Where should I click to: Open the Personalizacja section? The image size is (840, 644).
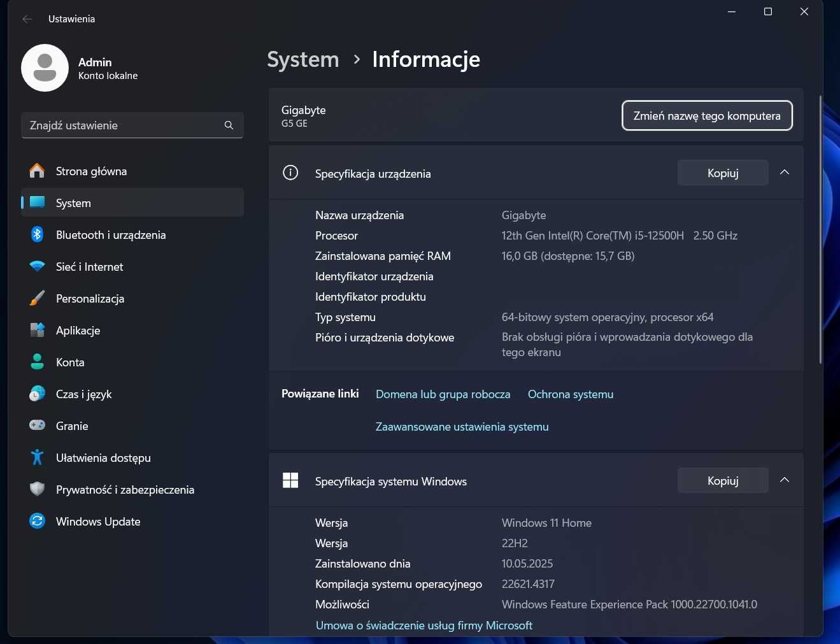point(132,299)
